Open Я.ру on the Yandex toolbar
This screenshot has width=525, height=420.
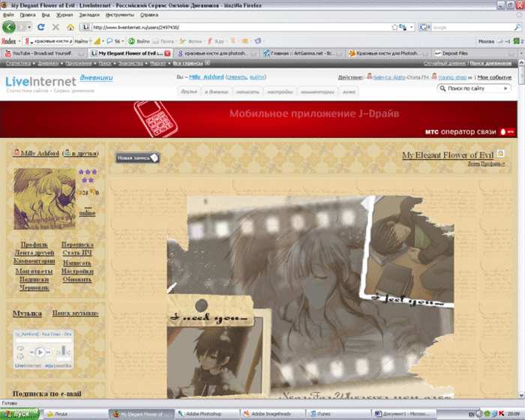216,41
